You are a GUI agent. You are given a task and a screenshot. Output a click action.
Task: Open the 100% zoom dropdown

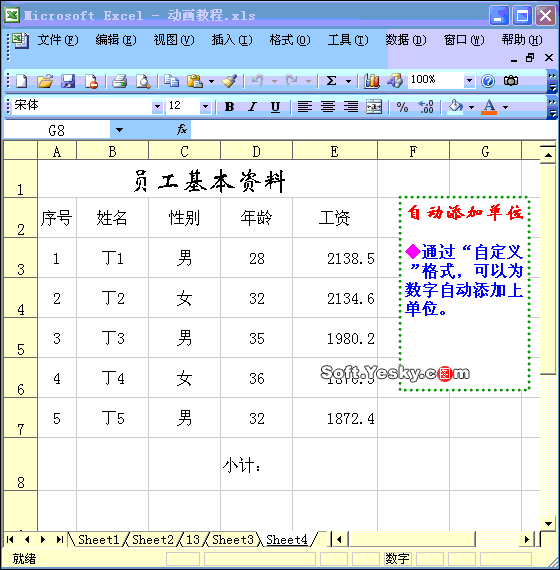[x=469, y=80]
